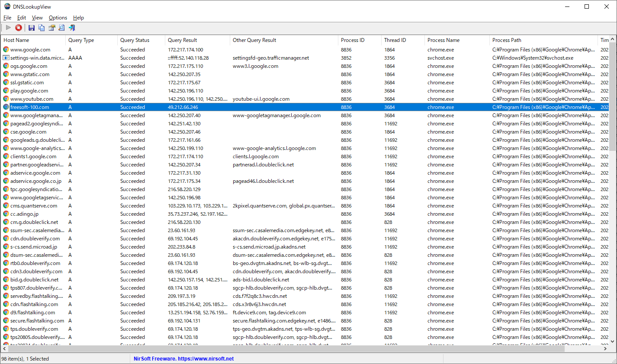Open NirSoft Freeware website link in status bar
The image size is (617, 364).
point(183,359)
